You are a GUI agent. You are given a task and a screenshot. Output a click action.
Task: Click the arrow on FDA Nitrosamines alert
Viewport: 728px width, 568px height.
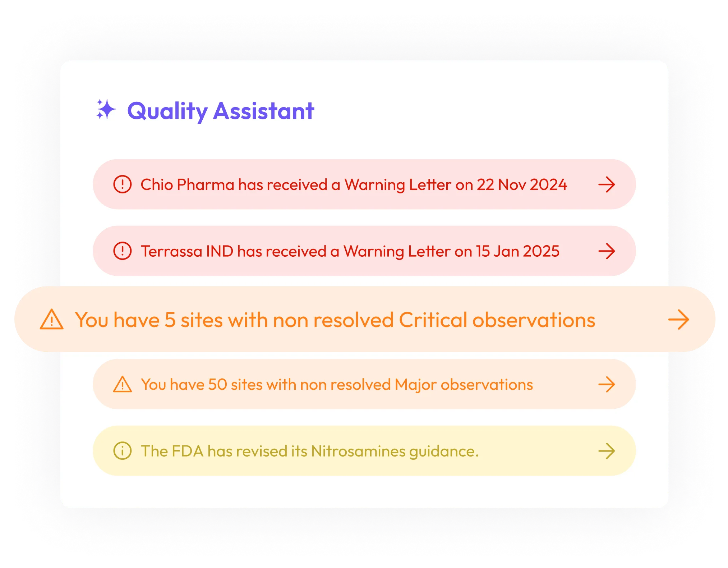(607, 451)
